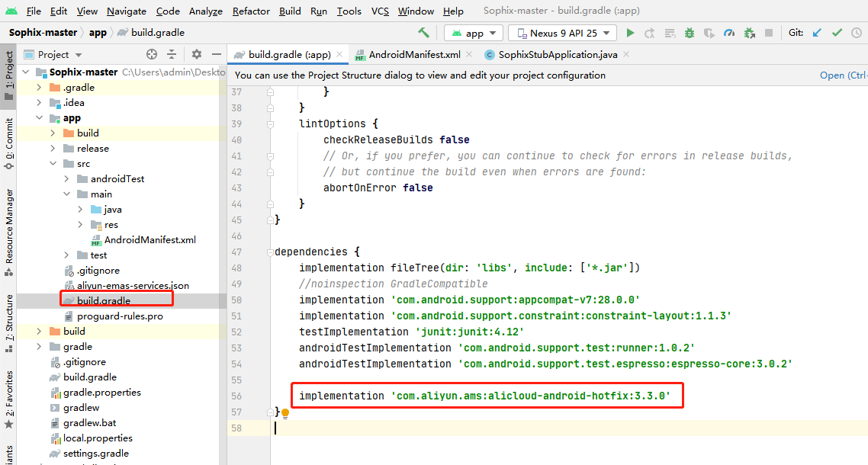Open the Commit tool window side tab

(x=8, y=143)
